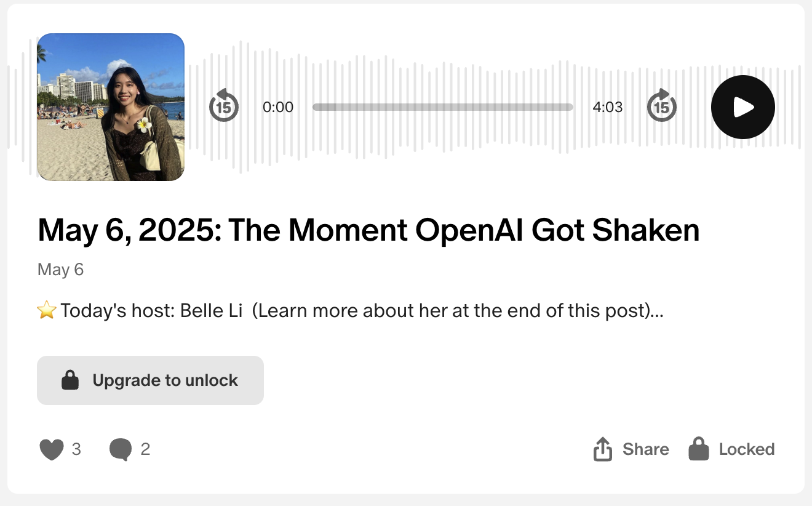Screen dimensions: 812x506
Task: Click the 4:03 total duration label
Action: [x=608, y=107]
